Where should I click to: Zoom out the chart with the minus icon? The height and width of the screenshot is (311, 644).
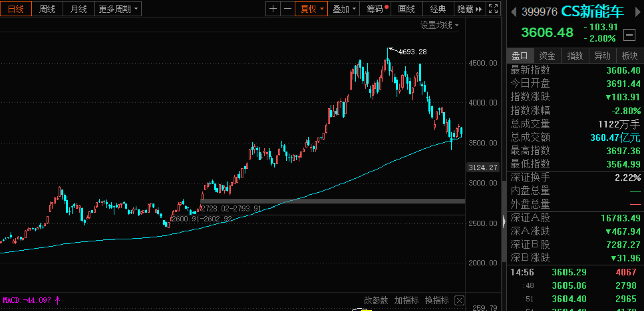[287, 9]
